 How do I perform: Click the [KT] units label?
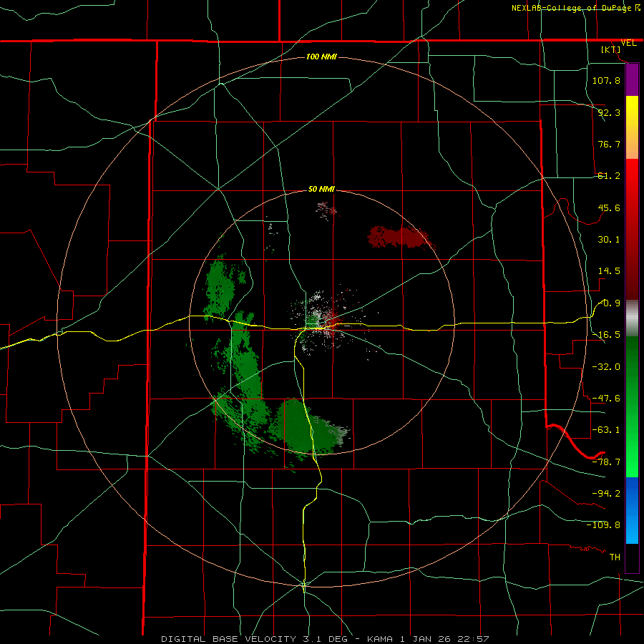[611, 49]
